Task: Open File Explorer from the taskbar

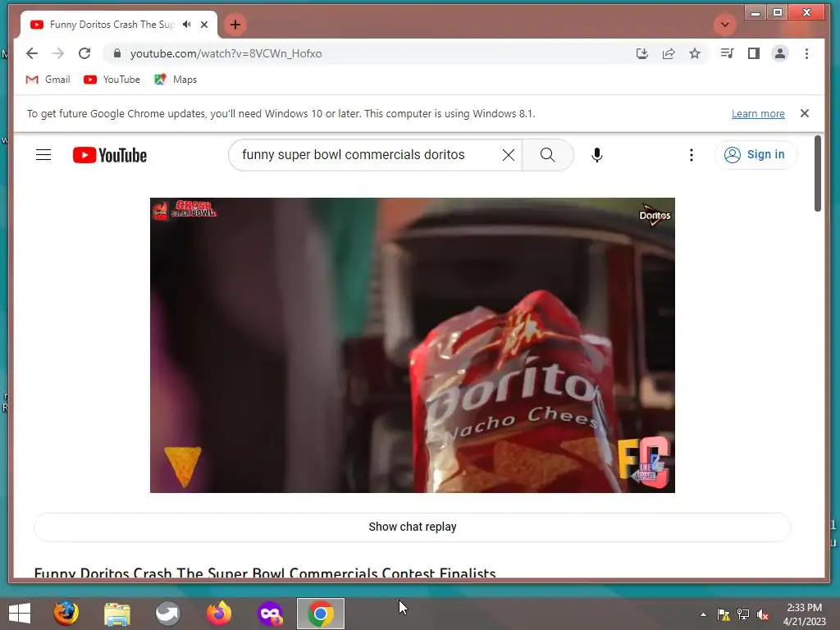Action: point(116,614)
